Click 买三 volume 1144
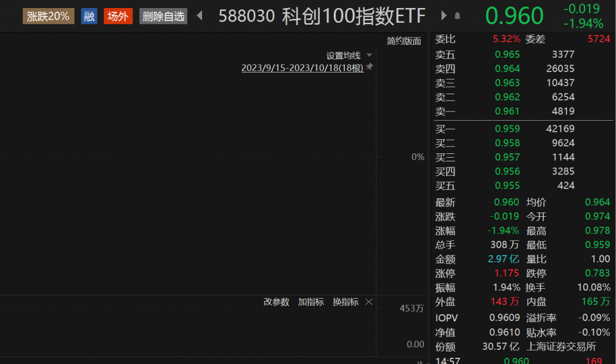This screenshot has width=616, height=364. point(563,157)
